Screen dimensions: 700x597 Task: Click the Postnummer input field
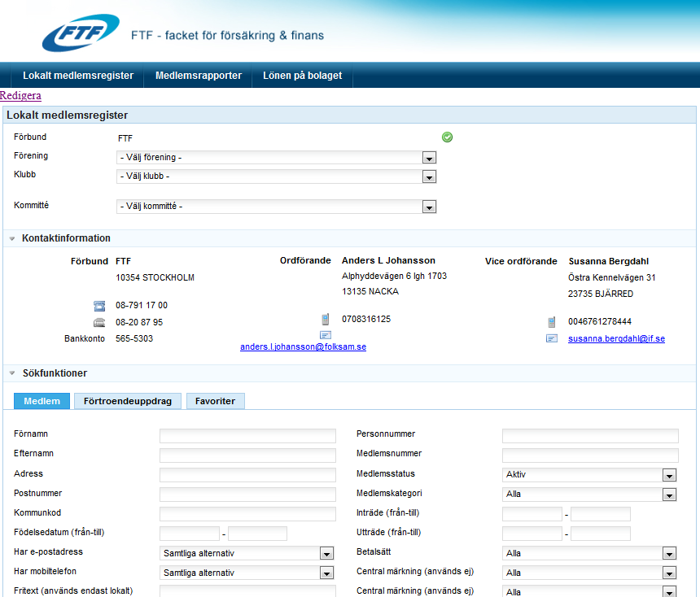[x=247, y=495]
